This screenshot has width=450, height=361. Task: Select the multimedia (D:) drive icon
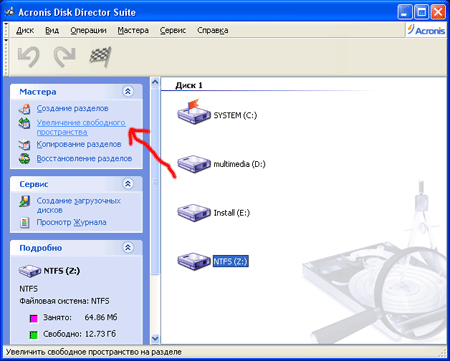[194, 164]
